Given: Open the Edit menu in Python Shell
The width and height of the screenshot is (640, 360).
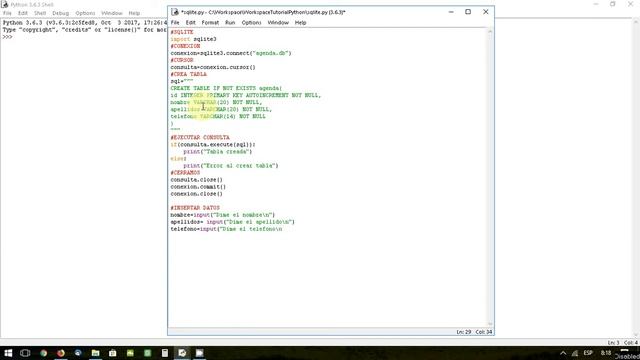Looking at the screenshot, I should pyautogui.click(x=22, y=13).
